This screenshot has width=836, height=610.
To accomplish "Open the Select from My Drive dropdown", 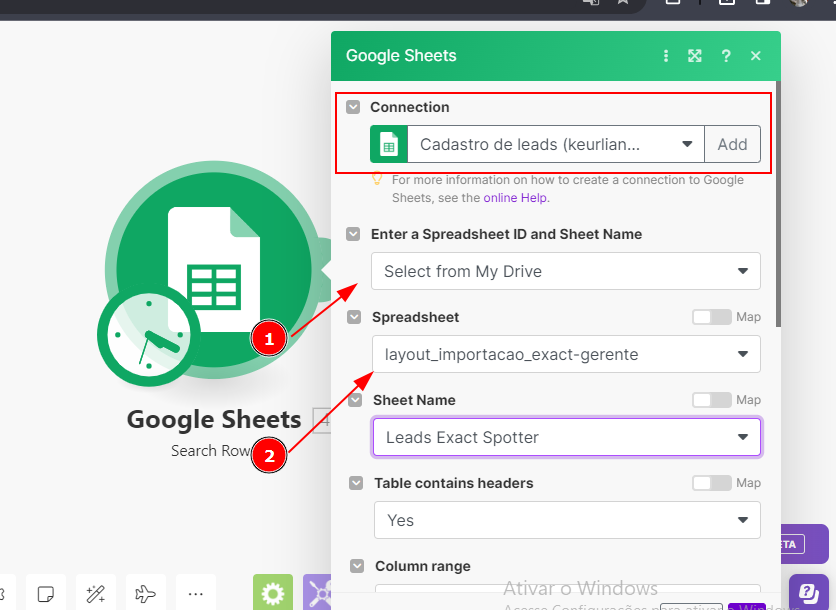I will coord(566,271).
